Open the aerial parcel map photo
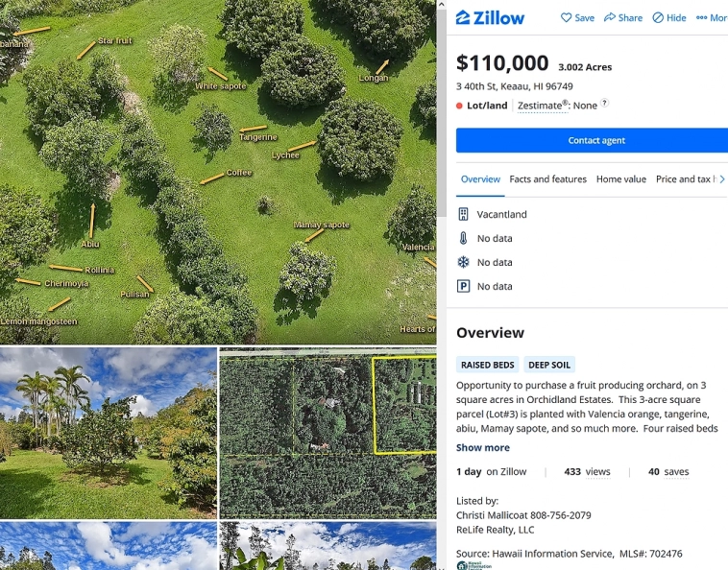 click(328, 432)
